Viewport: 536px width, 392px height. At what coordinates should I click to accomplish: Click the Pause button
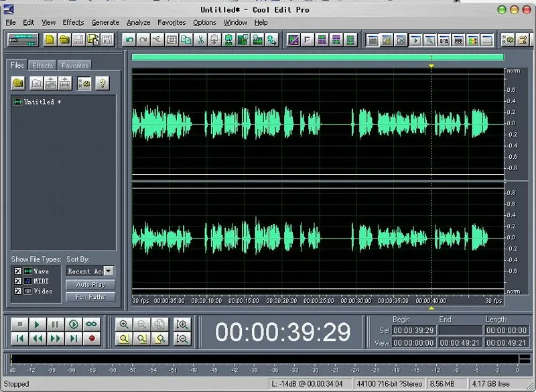(55, 324)
